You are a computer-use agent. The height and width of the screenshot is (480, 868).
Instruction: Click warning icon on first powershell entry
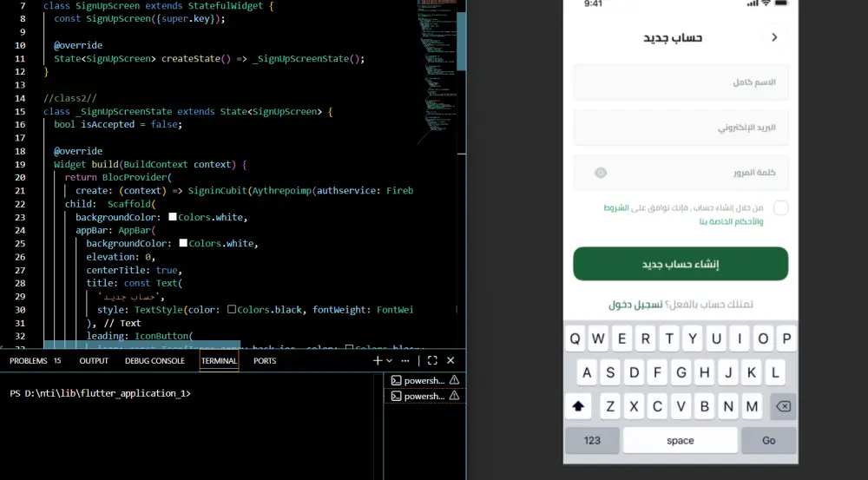tap(455, 380)
